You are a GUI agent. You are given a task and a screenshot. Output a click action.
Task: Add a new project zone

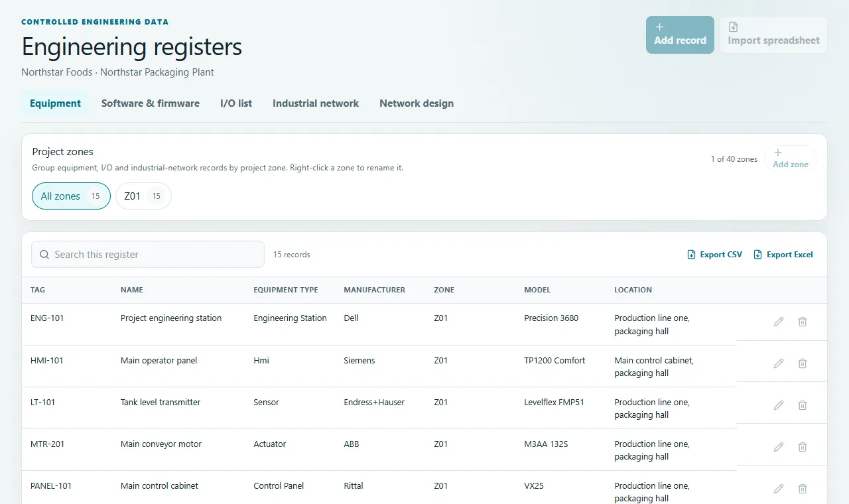pos(791,159)
